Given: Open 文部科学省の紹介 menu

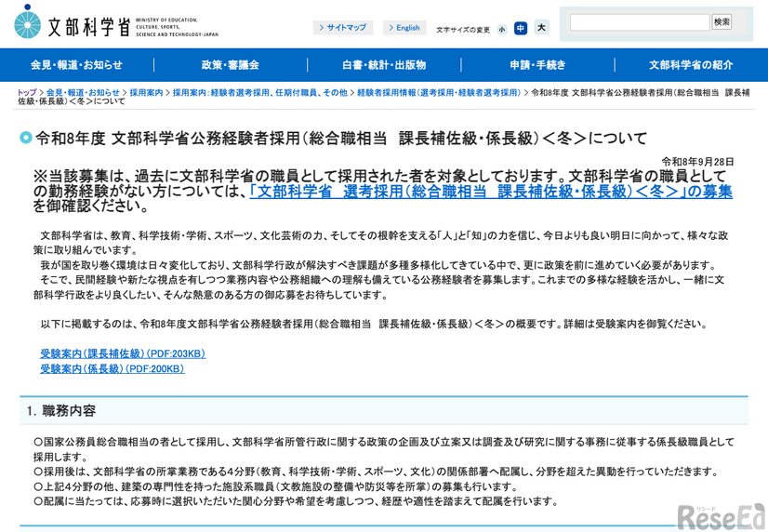Looking at the screenshot, I should click(x=691, y=65).
